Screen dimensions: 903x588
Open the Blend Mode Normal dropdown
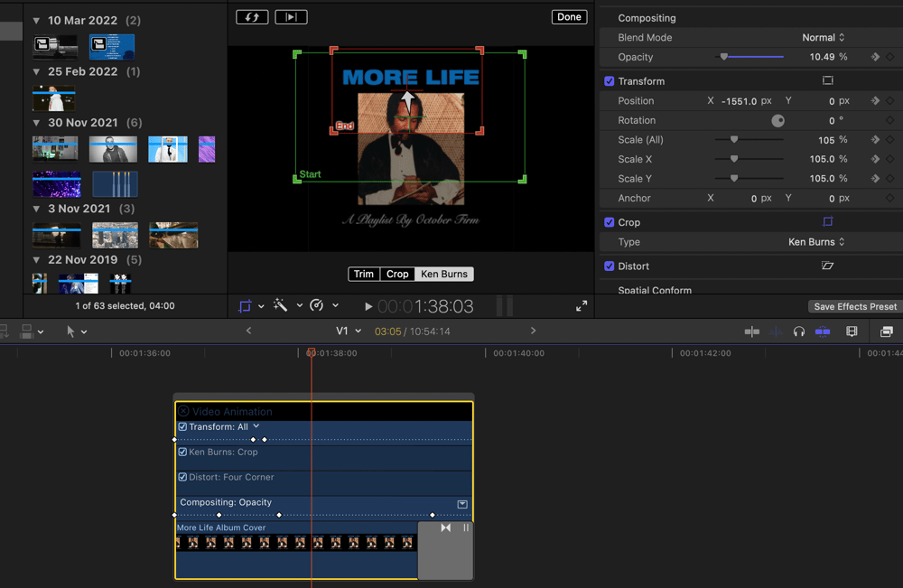824,37
